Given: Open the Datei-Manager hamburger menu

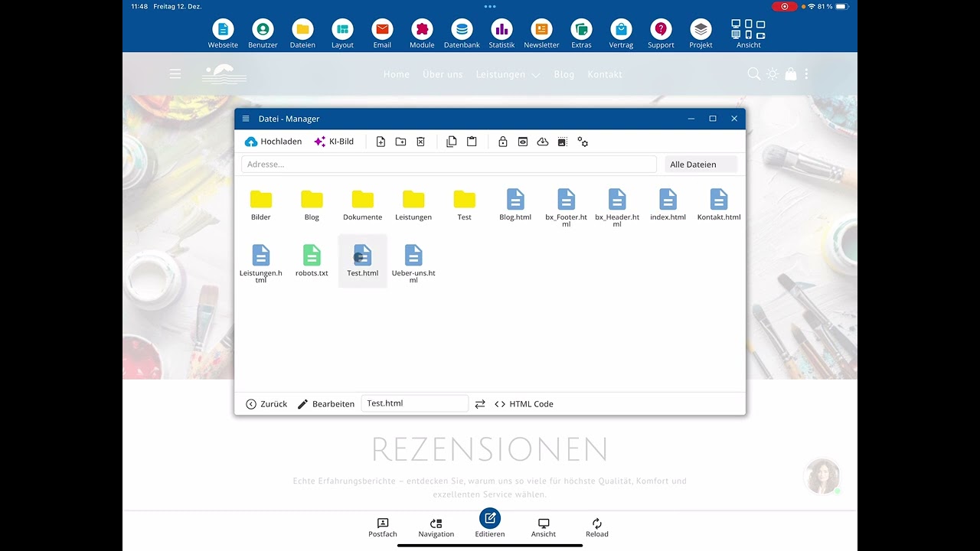Looking at the screenshot, I should tap(246, 119).
